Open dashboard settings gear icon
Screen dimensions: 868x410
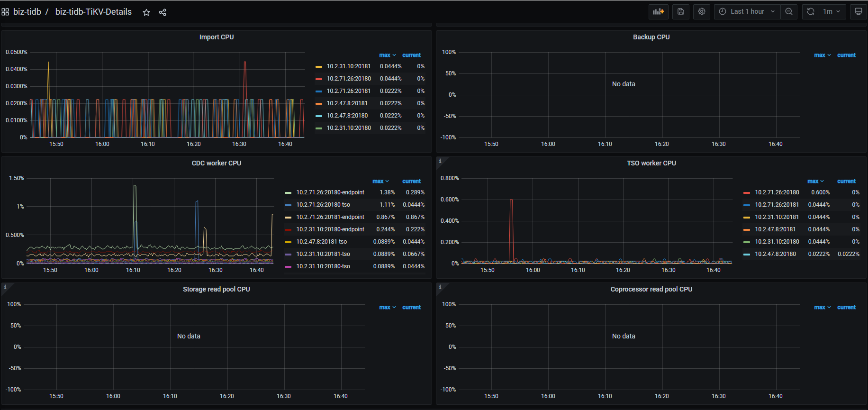[702, 12]
